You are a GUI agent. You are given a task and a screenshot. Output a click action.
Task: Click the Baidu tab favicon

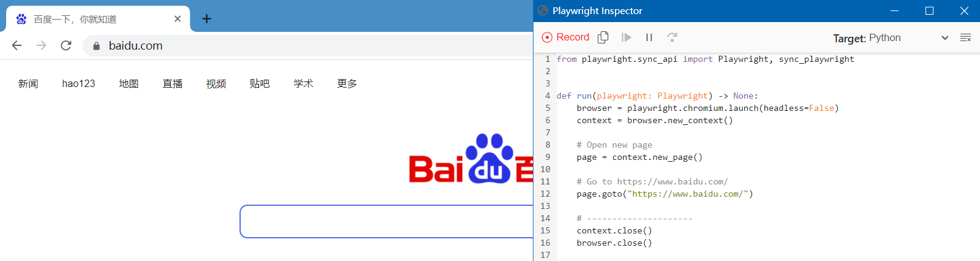21,19
